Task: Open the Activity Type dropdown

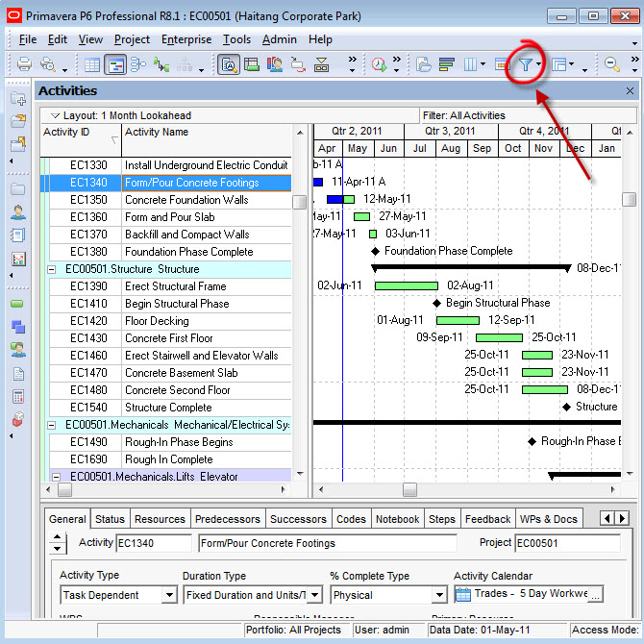Action: (169, 595)
